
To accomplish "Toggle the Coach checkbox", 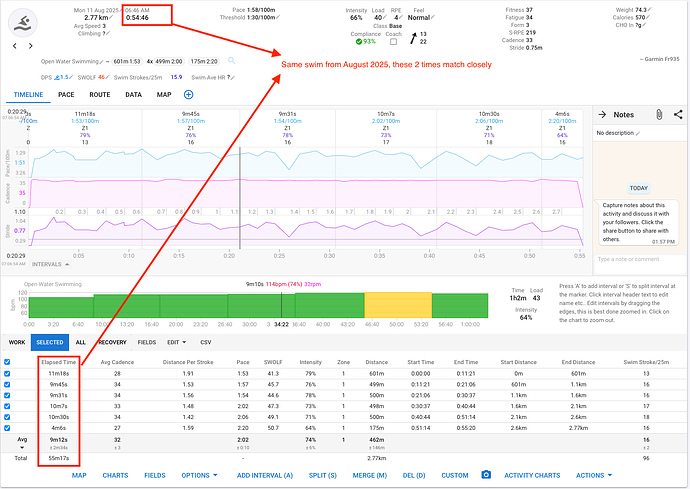I will pos(393,41).
